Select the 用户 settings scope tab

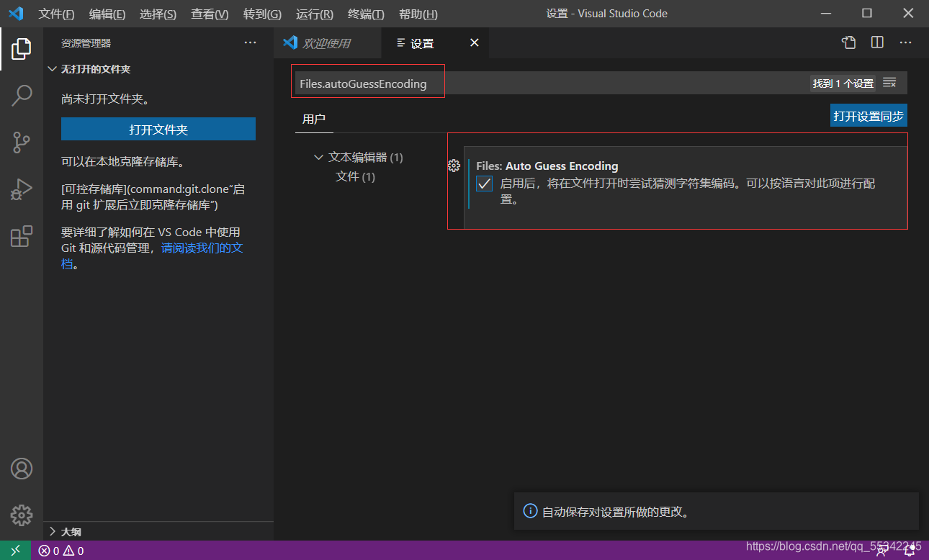314,119
